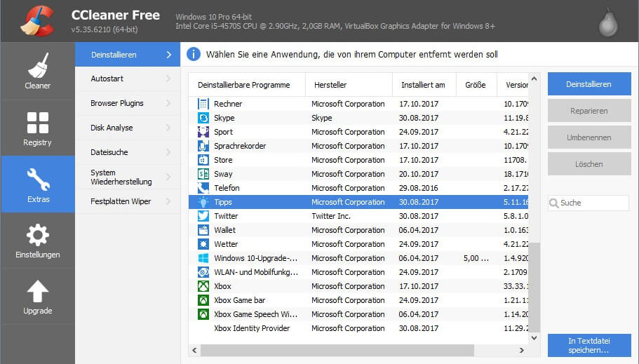This screenshot has height=364, width=639.
Task: Click Telefon date 29.08.2016
Action: tap(419, 188)
